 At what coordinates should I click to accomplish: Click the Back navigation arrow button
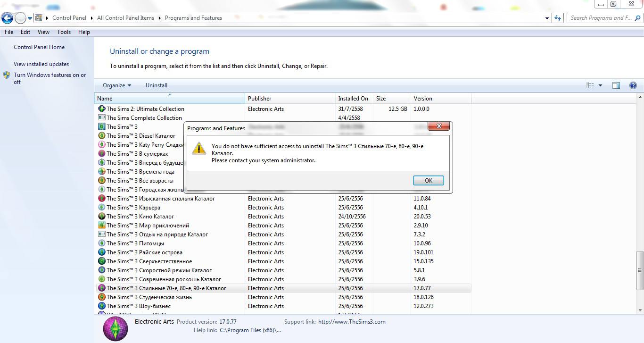point(7,18)
